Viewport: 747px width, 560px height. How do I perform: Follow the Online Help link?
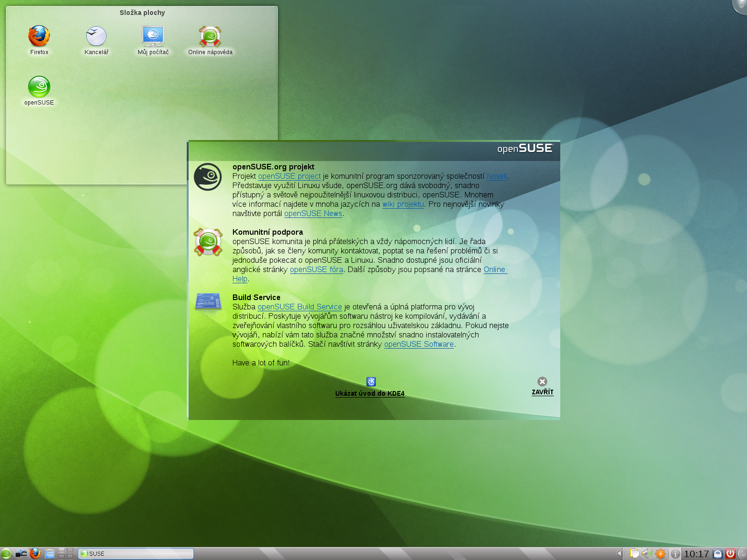[494, 270]
